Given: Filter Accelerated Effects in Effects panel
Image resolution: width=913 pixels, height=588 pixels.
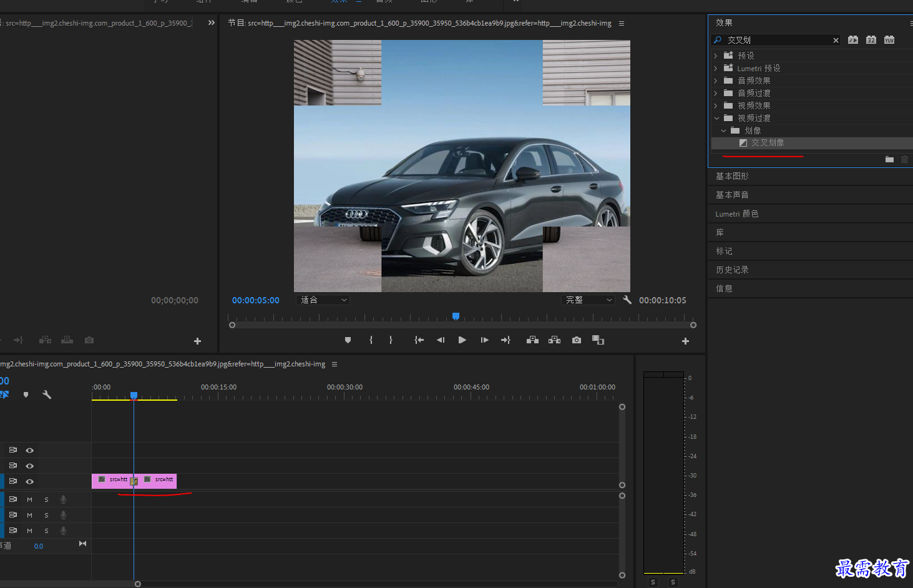Looking at the screenshot, I should 853,40.
